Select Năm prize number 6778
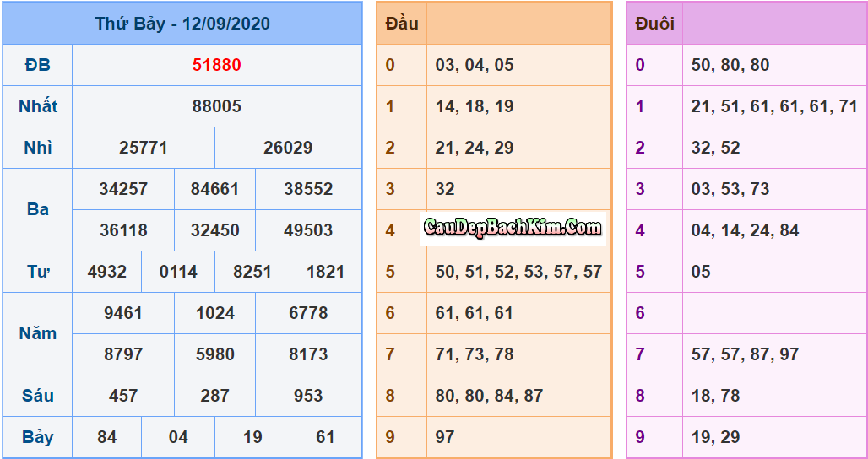 pyautogui.click(x=308, y=313)
